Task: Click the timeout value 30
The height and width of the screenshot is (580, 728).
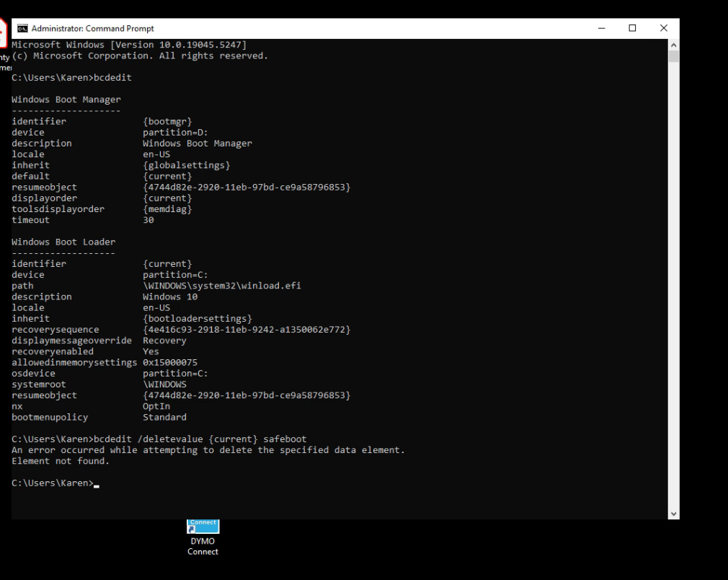Action: coord(148,220)
